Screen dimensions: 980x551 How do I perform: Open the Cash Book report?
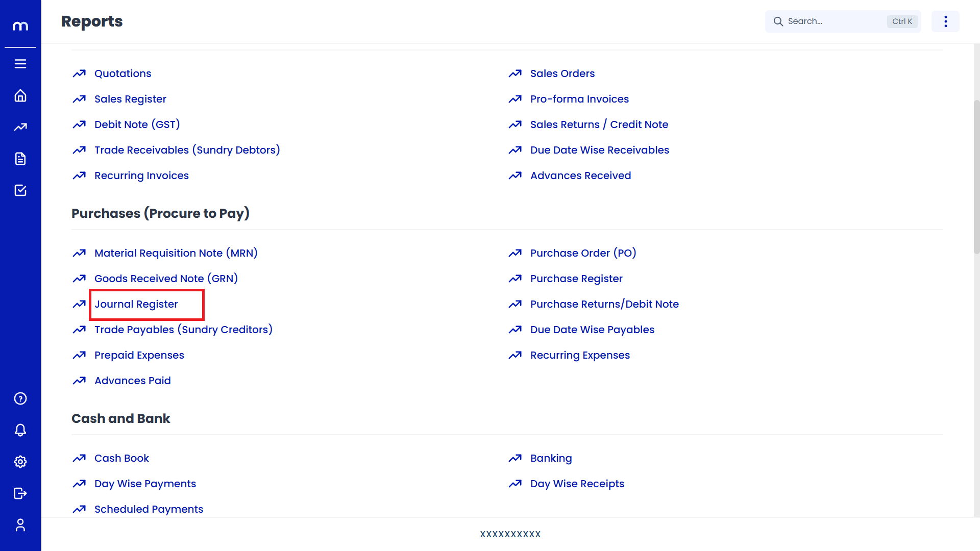point(121,458)
